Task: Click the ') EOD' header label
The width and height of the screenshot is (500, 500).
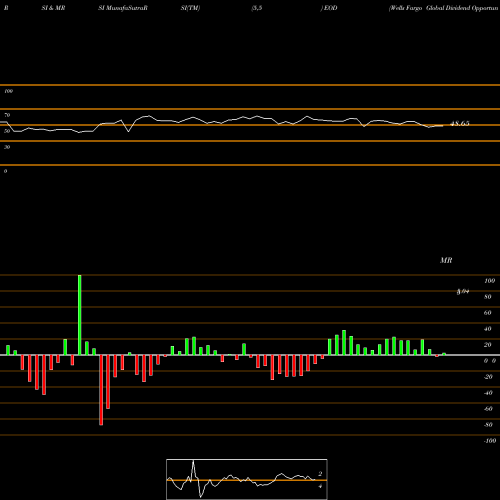Action: tap(329, 8)
